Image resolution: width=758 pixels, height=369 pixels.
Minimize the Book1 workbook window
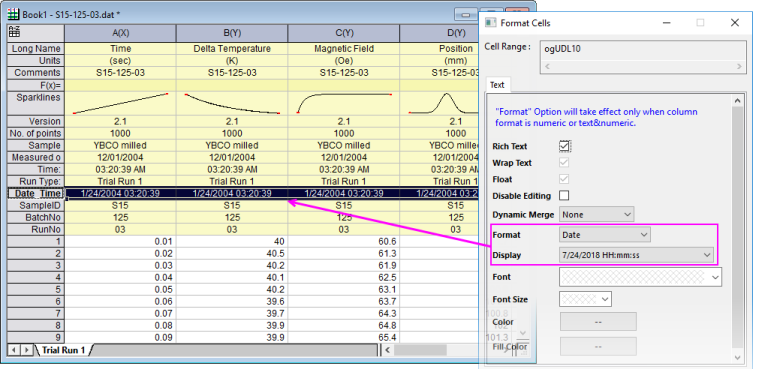[x=466, y=15]
